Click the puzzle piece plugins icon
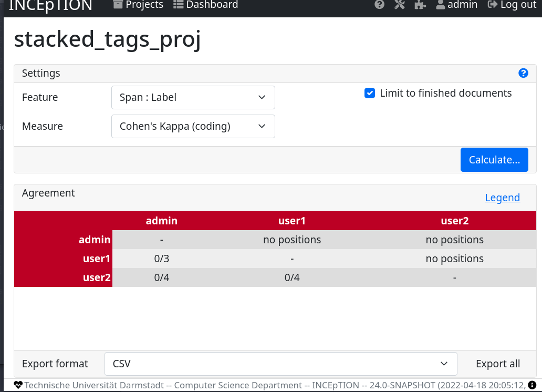The width and height of the screenshot is (542, 392). [420, 5]
